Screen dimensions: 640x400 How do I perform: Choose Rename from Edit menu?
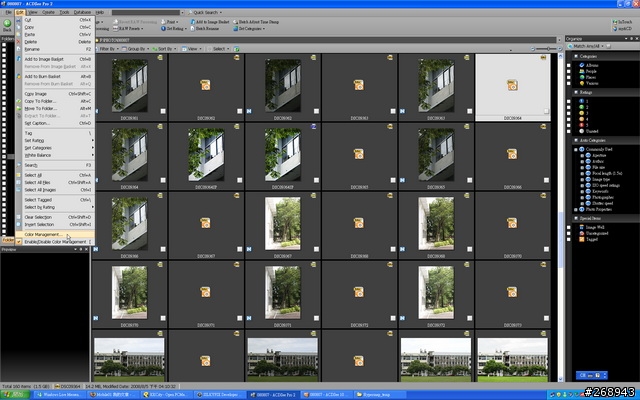coord(55,49)
